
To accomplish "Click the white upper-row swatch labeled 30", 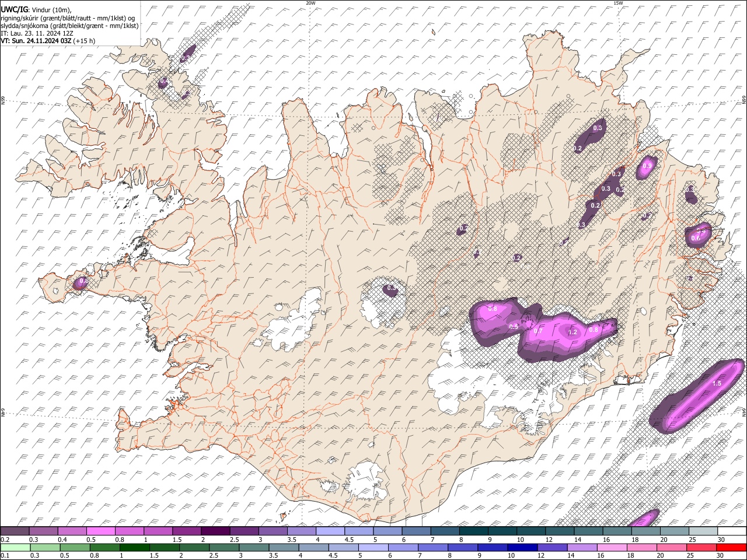I will [x=732, y=531].
